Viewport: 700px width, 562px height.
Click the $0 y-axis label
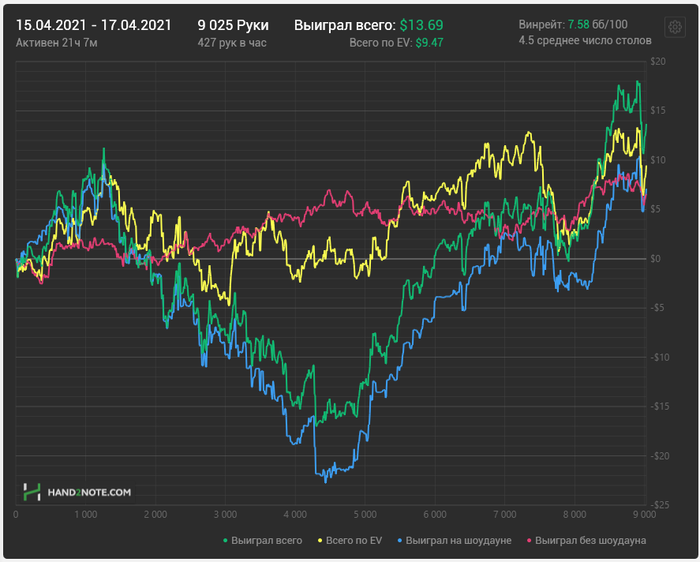click(x=655, y=258)
